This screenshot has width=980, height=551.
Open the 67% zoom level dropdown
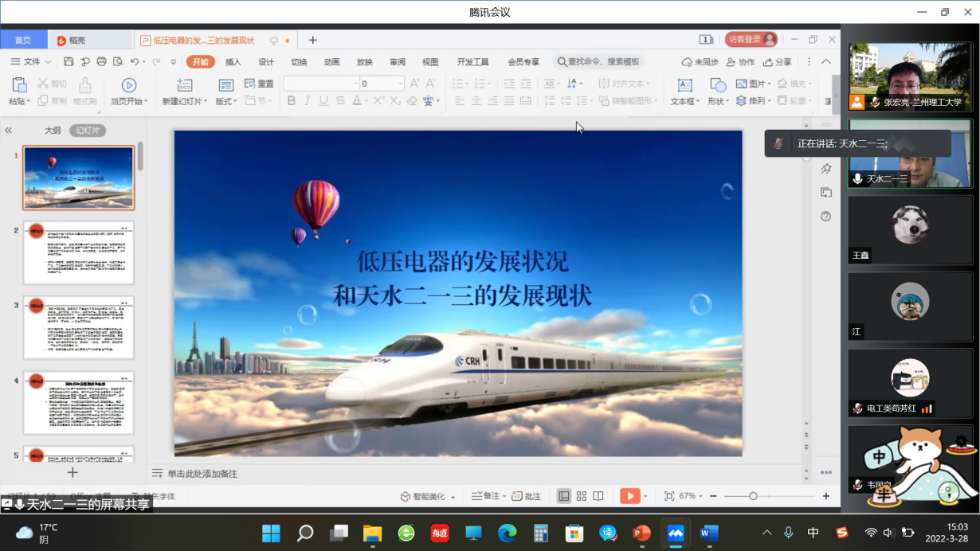[688, 496]
